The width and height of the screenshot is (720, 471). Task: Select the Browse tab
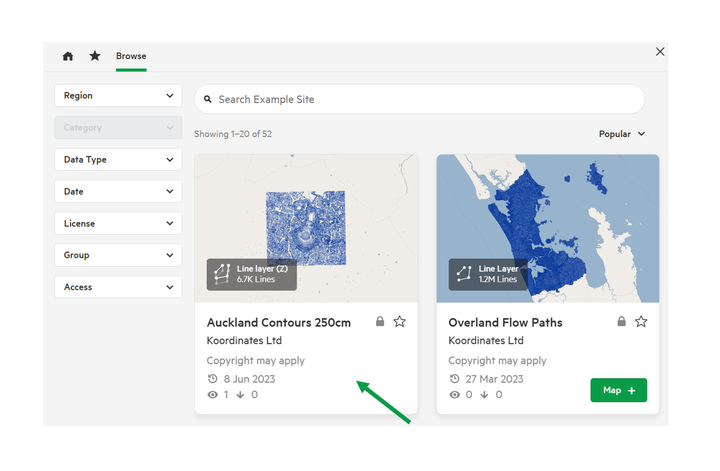click(131, 56)
